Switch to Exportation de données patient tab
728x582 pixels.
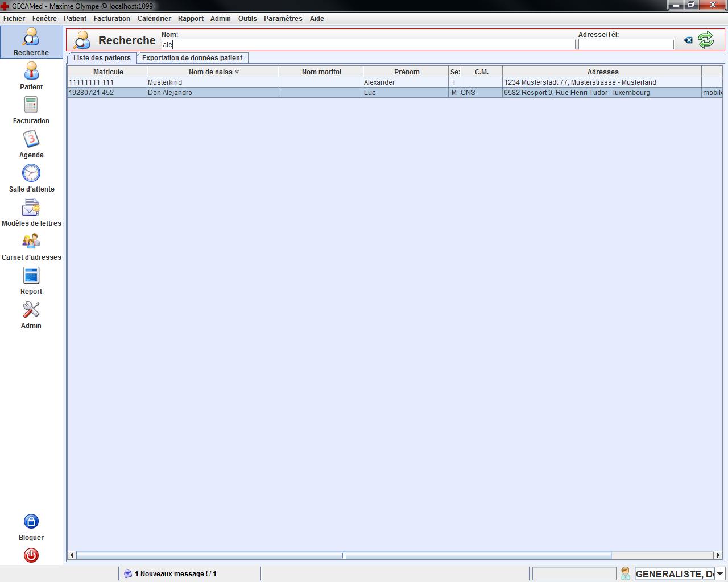[x=192, y=58]
